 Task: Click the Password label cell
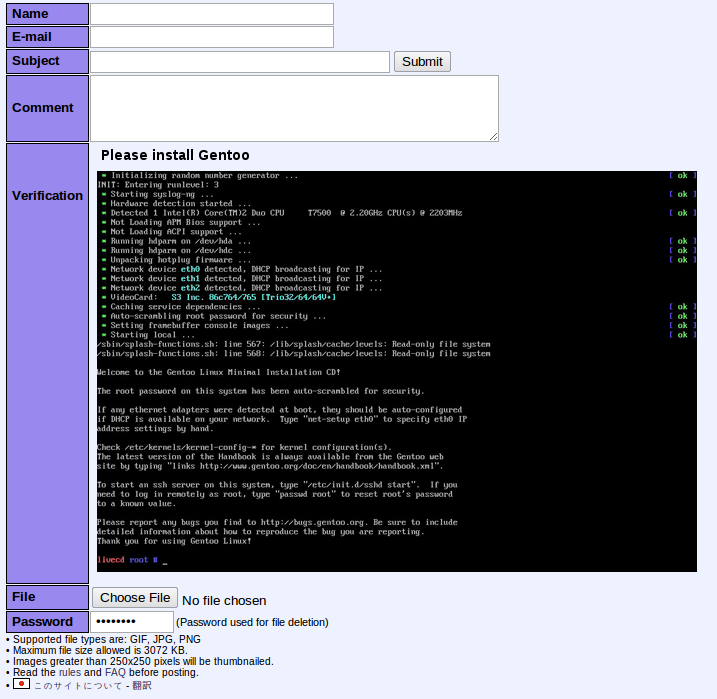coord(48,622)
